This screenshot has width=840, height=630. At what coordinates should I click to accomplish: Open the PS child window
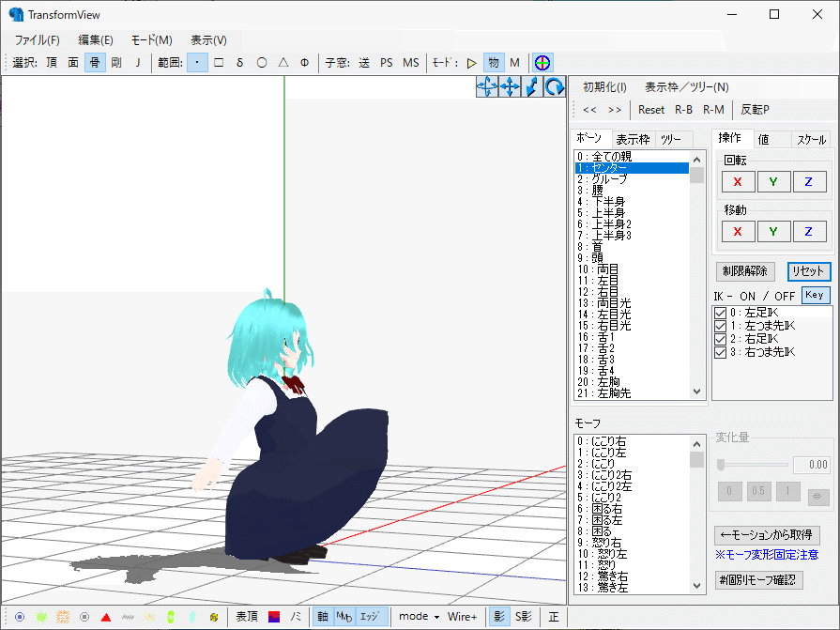[387, 63]
